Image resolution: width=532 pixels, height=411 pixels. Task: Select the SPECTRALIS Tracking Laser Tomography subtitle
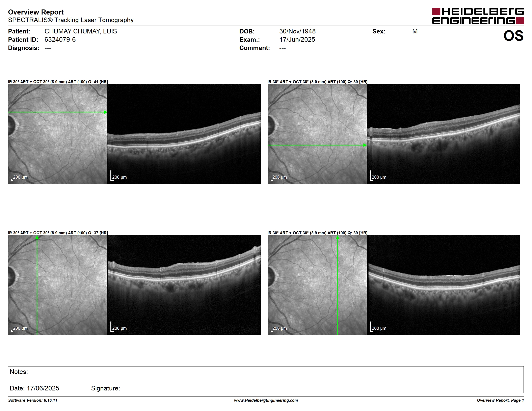point(71,20)
